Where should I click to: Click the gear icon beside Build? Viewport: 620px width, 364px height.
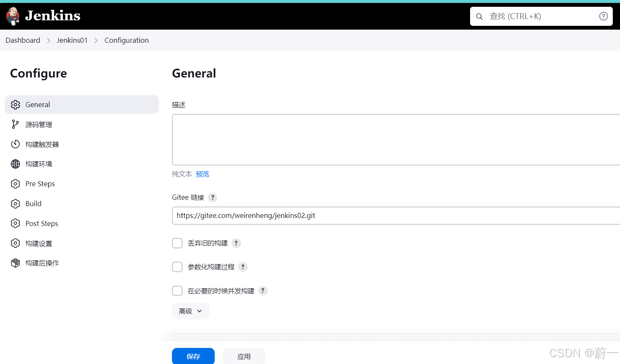16,204
